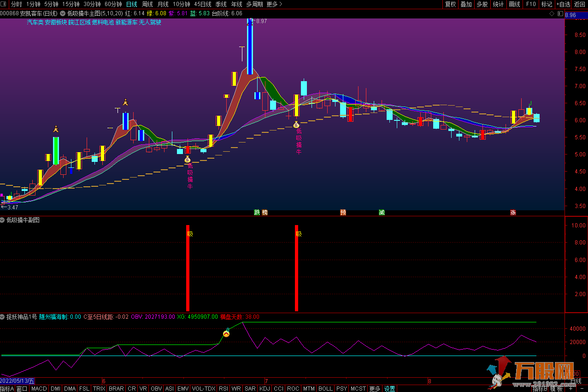This screenshot has height=392, width=588.
Task: Click the 窗口 tab in bottom bar
Action: coord(22,389)
